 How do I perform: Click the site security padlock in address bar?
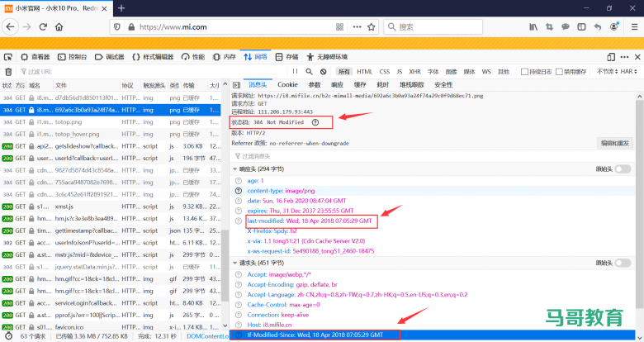131,27
